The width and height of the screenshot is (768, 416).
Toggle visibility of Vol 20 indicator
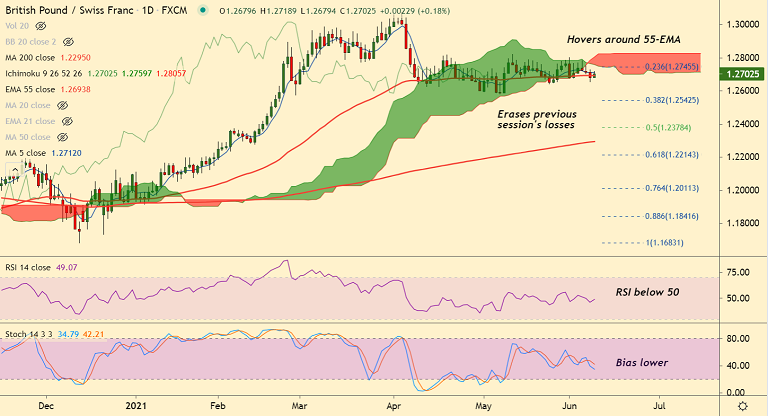[41, 25]
